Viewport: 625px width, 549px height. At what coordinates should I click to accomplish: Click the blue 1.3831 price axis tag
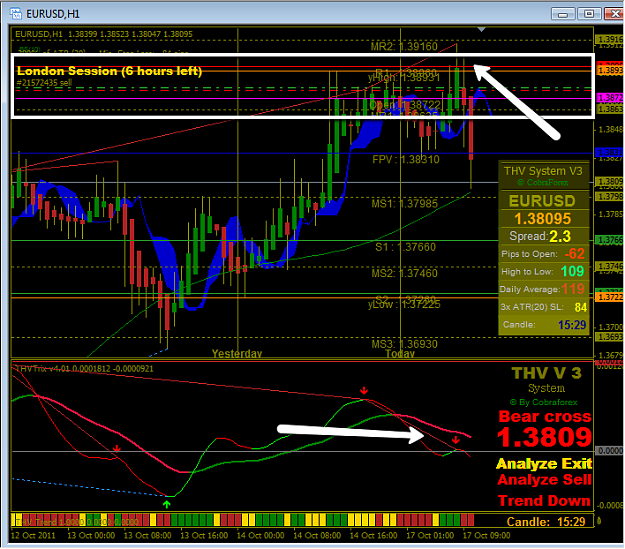610,152
